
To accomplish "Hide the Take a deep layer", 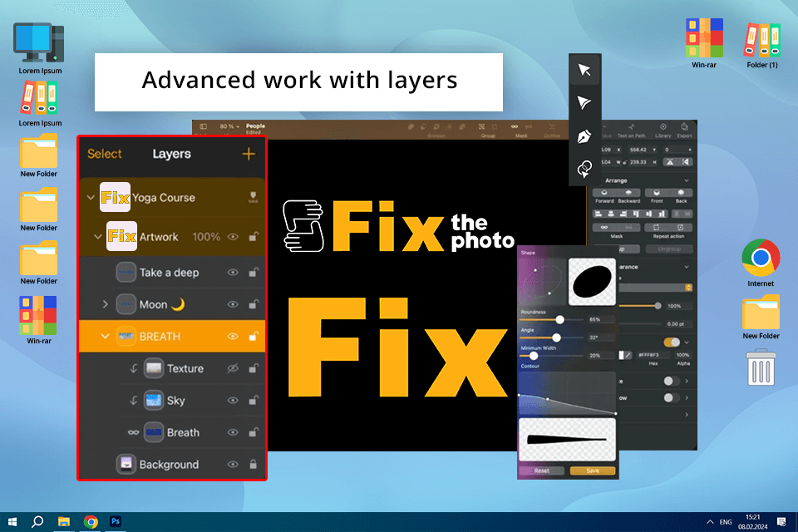I will click(233, 273).
